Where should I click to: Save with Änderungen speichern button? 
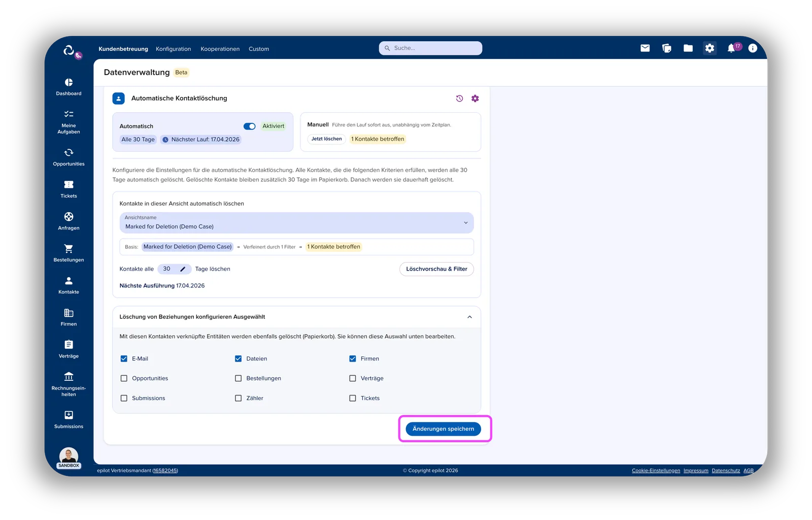(x=443, y=429)
